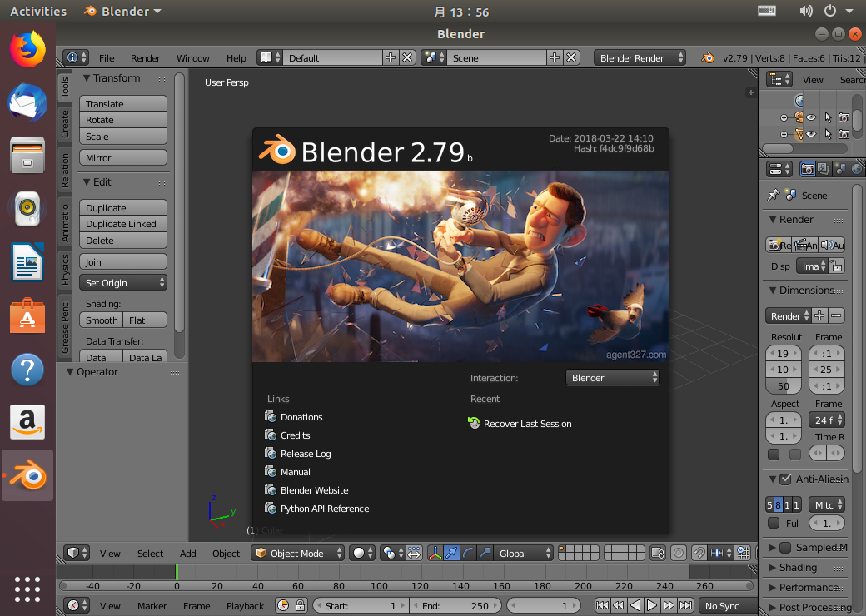Click the Duplicate Linked button
The image size is (866, 616).
(122, 224)
